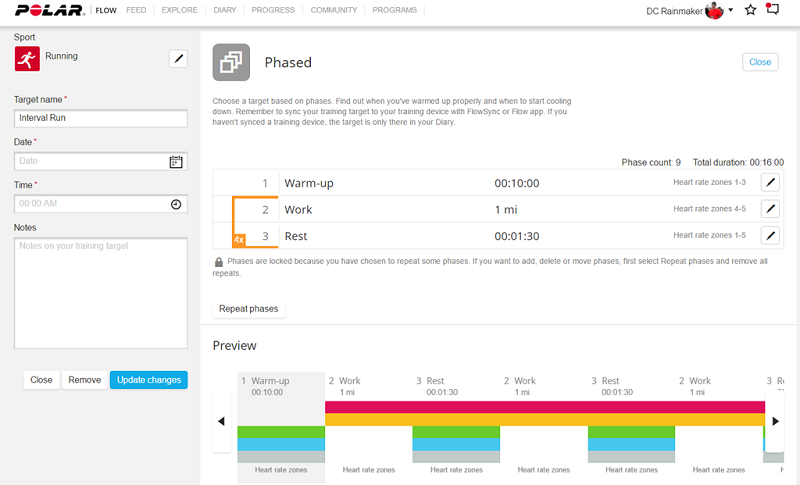The image size is (800, 485).
Task: Click Close button in Phased panel
Action: 760,62
